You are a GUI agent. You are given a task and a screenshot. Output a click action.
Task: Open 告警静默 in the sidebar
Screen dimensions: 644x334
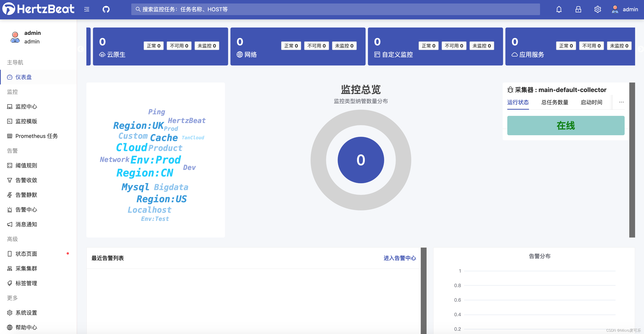pyautogui.click(x=26, y=195)
